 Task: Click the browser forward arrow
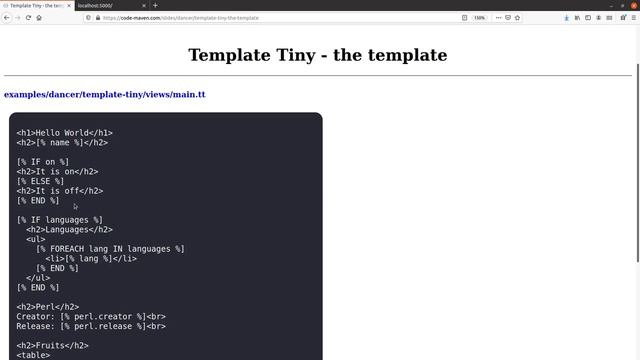pyautogui.click(x=18, y=18)
